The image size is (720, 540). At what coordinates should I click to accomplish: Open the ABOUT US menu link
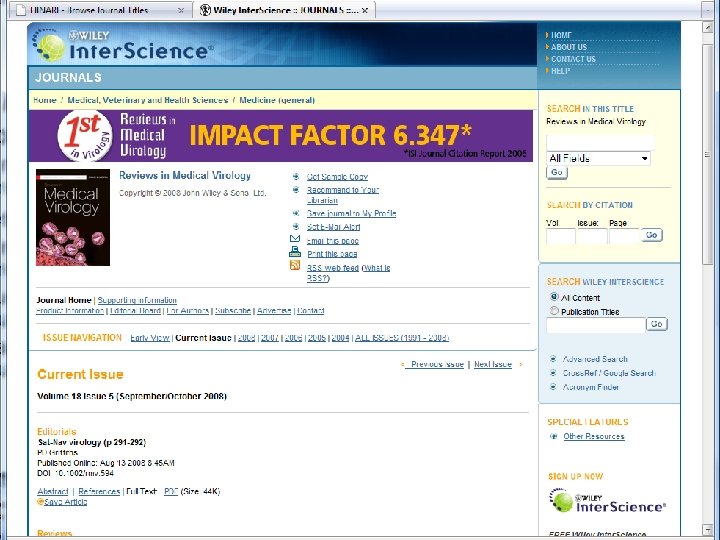(568, 47)
